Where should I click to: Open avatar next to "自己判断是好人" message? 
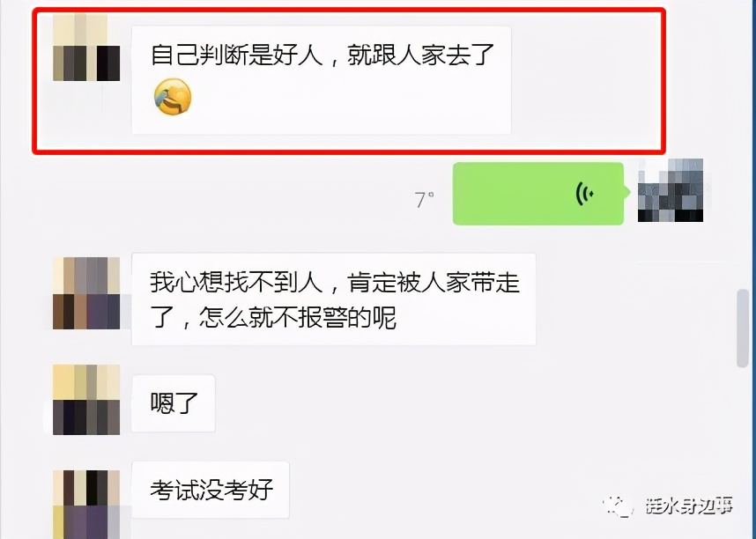[86, 48]
